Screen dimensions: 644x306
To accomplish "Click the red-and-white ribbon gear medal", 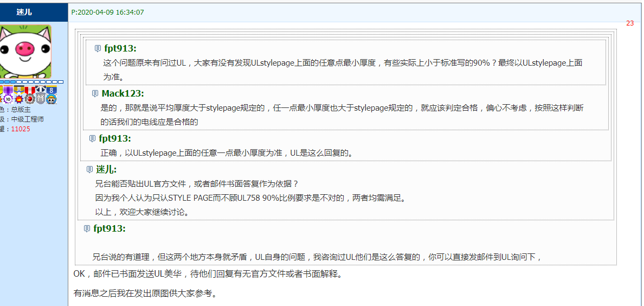I will (30, 94).
